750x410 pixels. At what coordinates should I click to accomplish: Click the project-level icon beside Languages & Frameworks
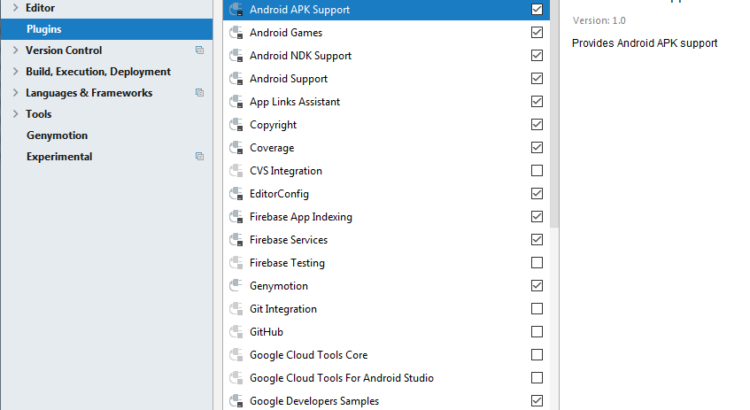point(200,93)
